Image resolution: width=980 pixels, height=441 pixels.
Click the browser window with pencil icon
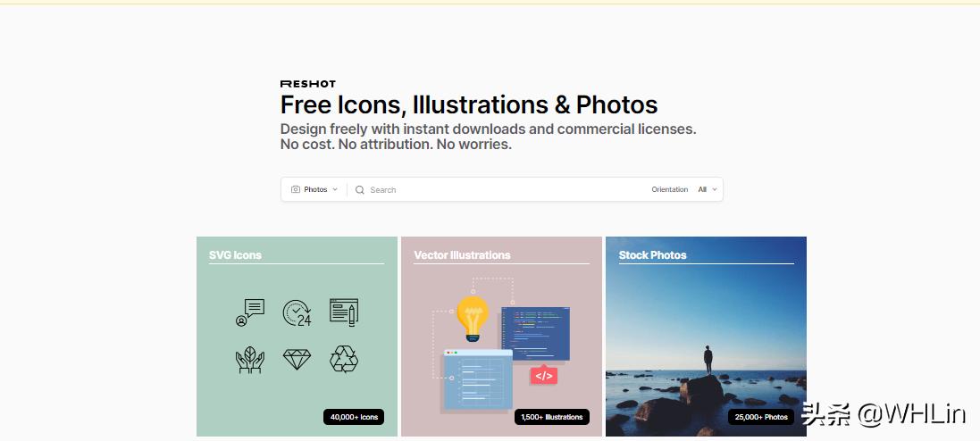(x=344, y=312)
